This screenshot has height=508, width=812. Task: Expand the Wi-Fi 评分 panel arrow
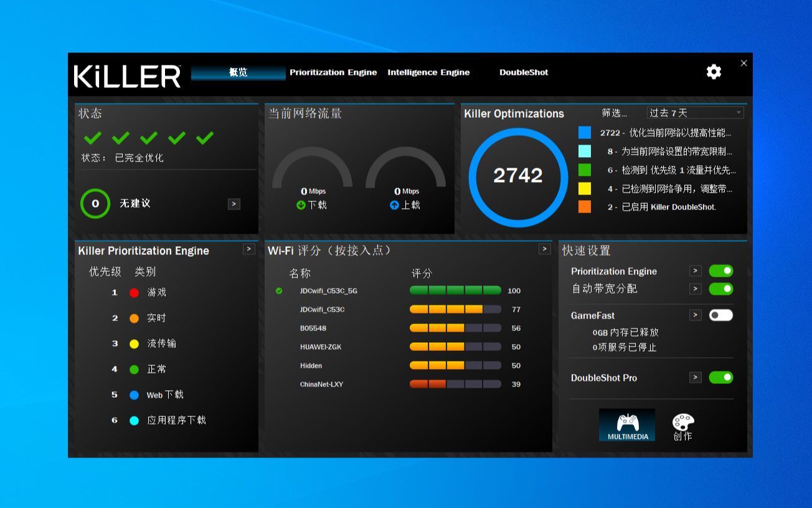tap(545, 249)
